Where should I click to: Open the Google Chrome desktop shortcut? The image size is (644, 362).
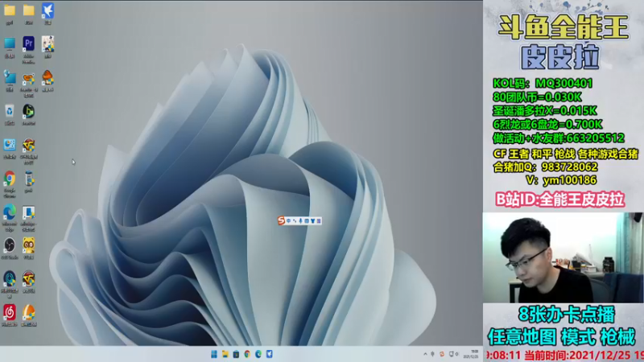click(10, 179)
